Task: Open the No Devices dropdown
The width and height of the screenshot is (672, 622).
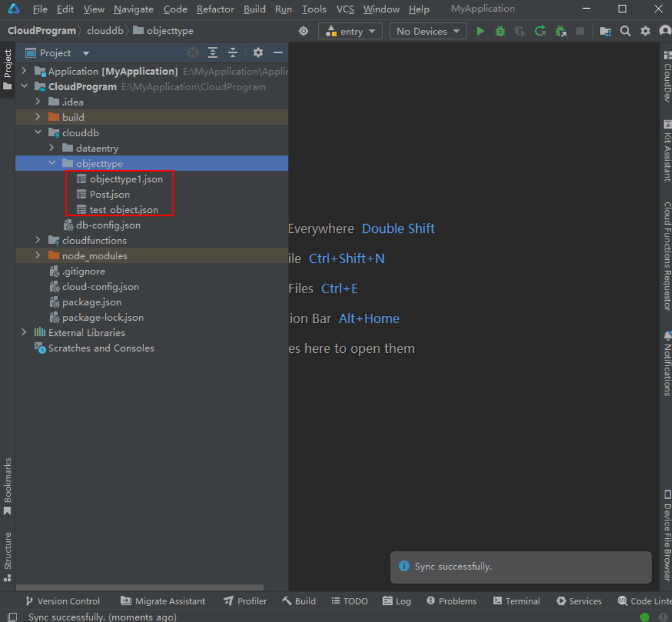Action: pyautogui.click(x=428, y=31)
